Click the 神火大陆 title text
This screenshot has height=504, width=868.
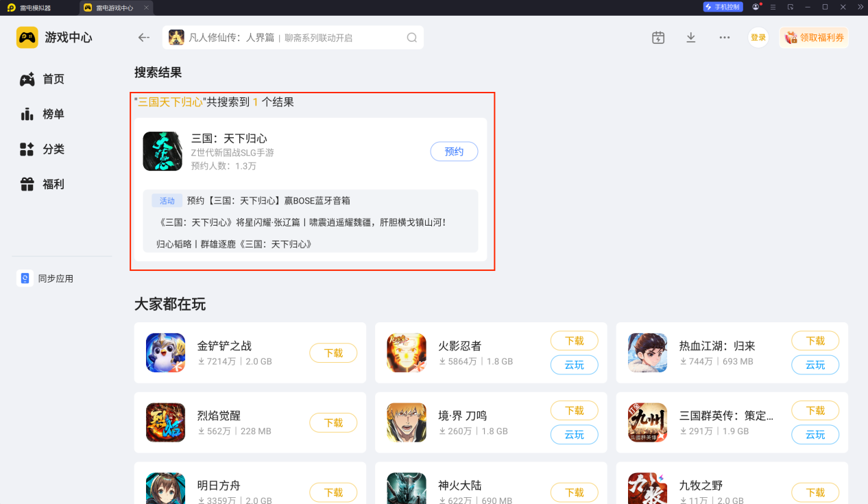pos(459,485)
